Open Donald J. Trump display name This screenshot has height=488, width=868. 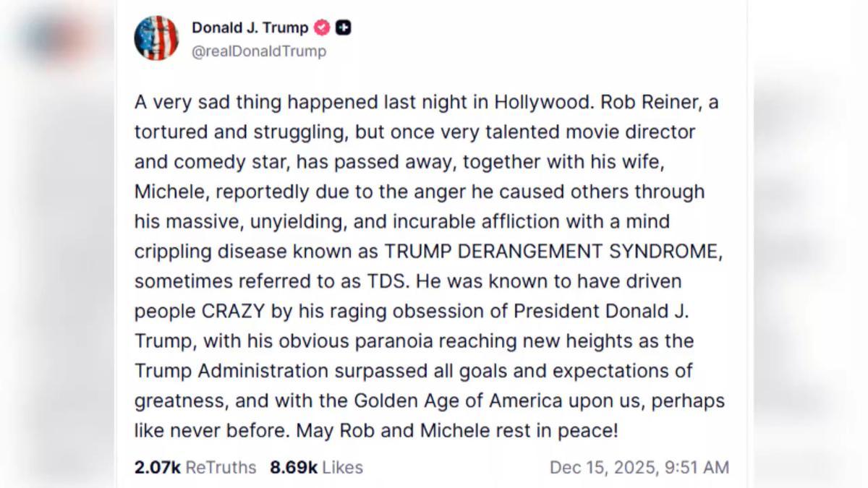pyautogui.click(x=250, y=28)
